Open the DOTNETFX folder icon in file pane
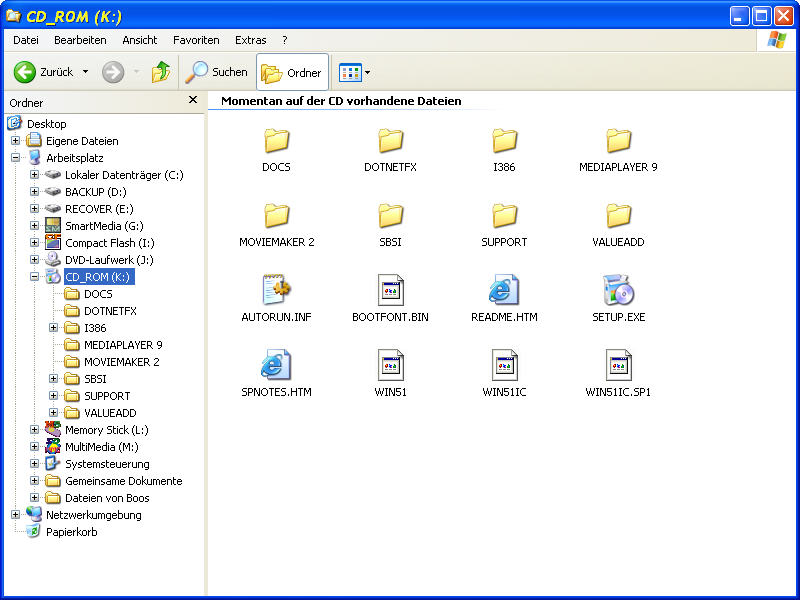 pyautogui.click(x=390, y=141)
